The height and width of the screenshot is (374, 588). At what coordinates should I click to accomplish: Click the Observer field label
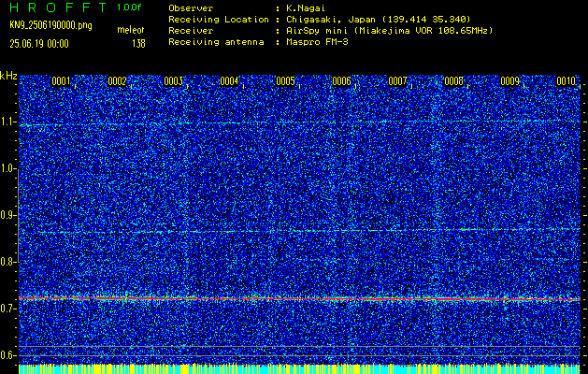point(191,7)
